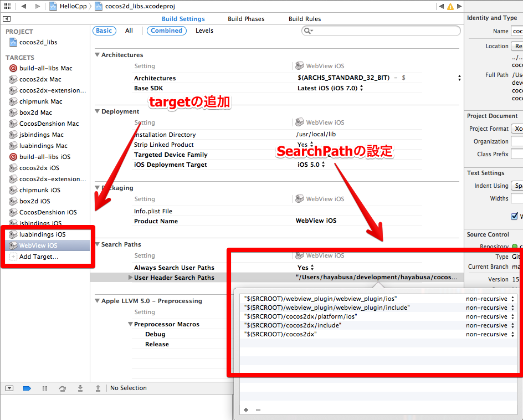
Task: Collapse the Search Paths section
Action: click(x=98, y=244)
